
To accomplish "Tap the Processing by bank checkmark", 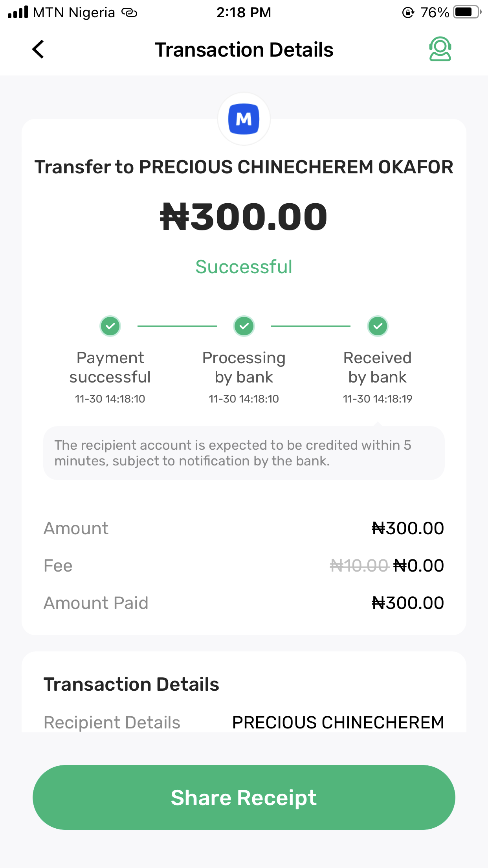I will click(244, 326).
